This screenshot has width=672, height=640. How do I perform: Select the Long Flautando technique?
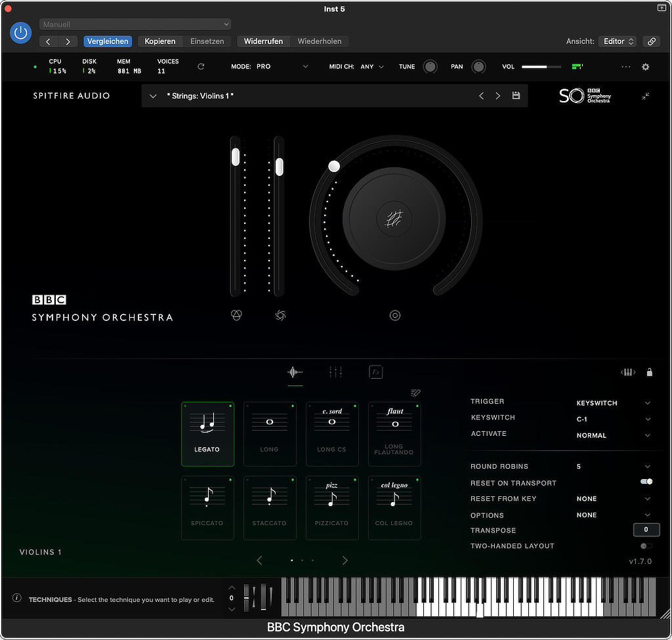[394, 434]
